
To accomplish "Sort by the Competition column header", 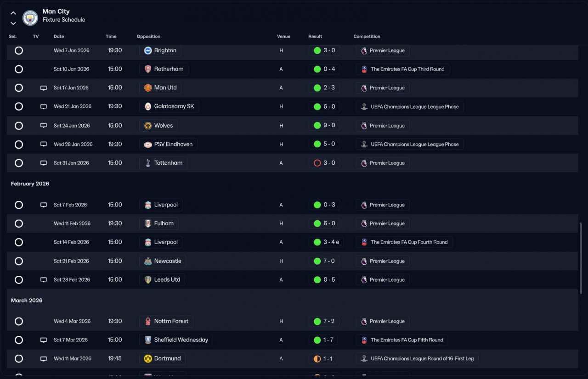I will 367,37.
